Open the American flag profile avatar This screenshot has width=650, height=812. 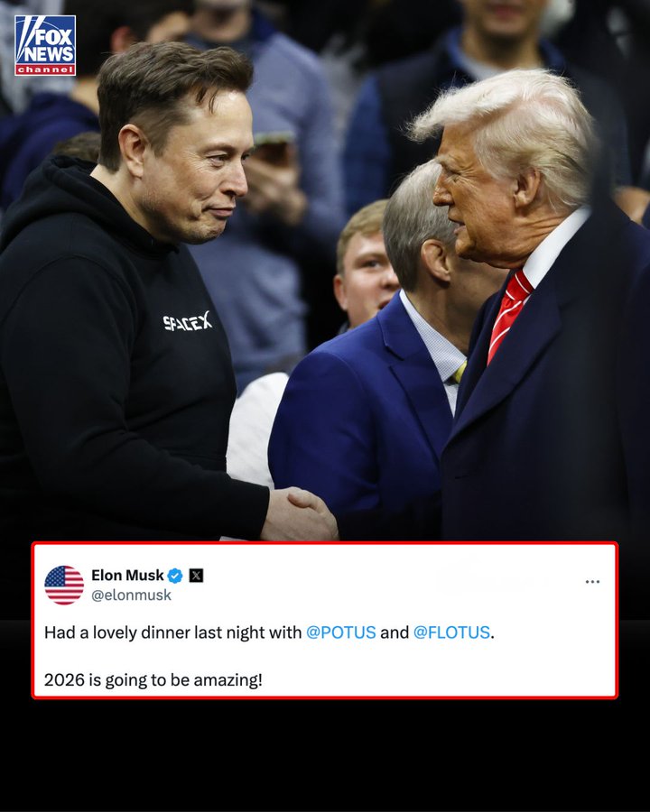point(64,586)
